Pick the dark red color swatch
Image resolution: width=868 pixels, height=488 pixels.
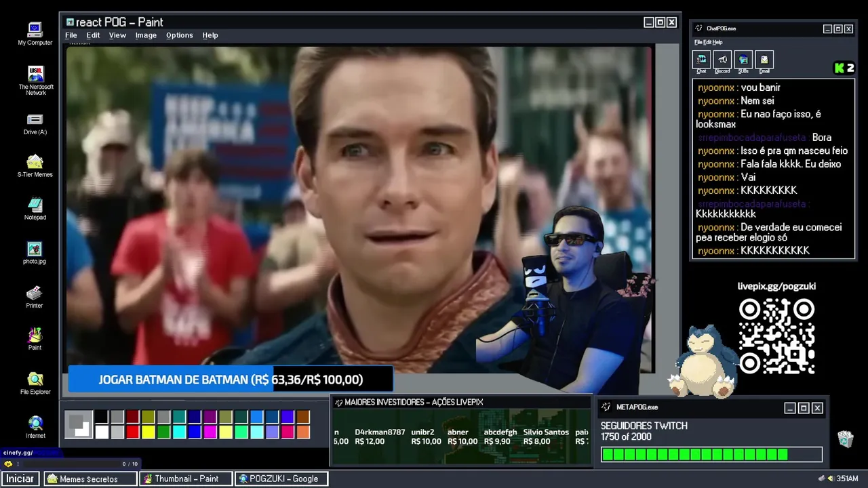point(132,417)
